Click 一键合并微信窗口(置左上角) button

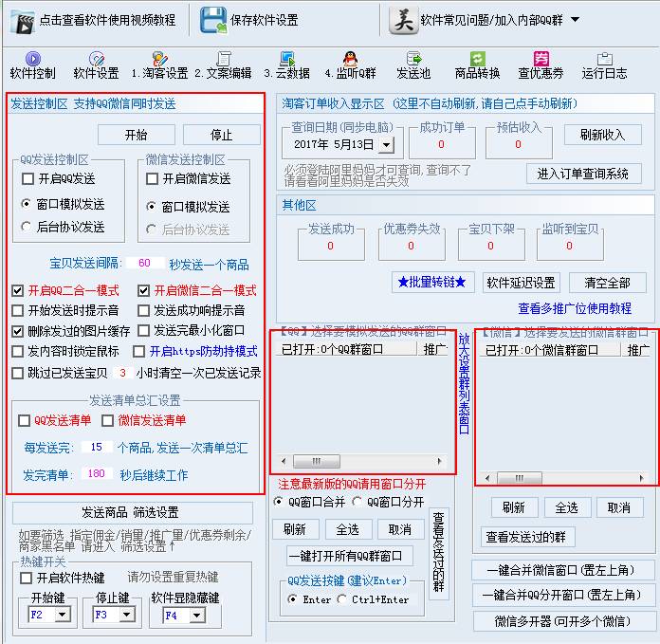click(562, 570)
